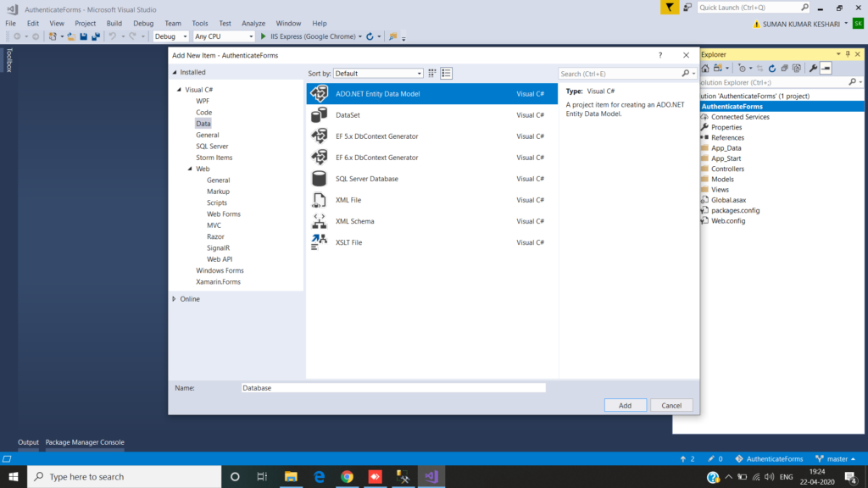Screen dimensions: 868x488
Task: Choose EF 5.x DbContext Generator item
Action: [x=431, y=136]
